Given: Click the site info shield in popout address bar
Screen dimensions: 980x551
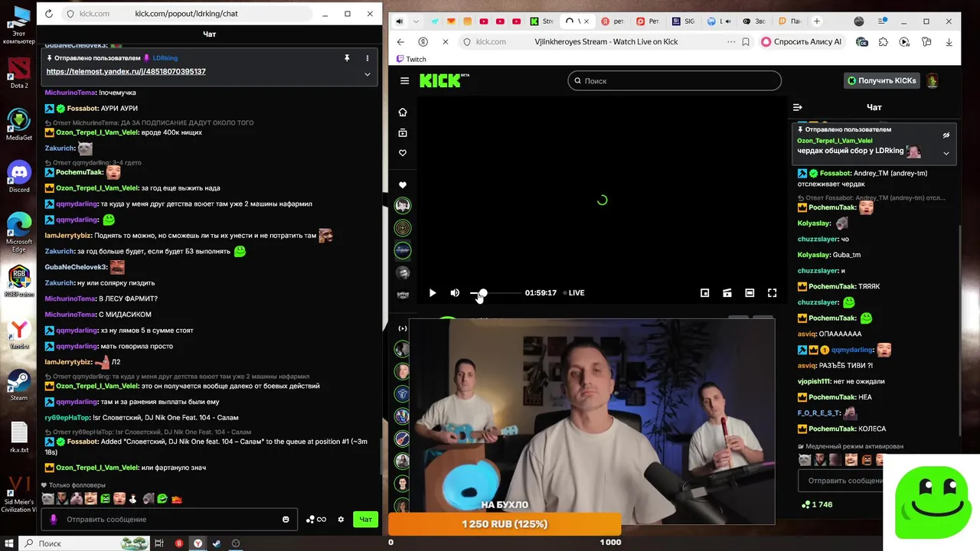Looking at the screenshot, I should [70, 14].
